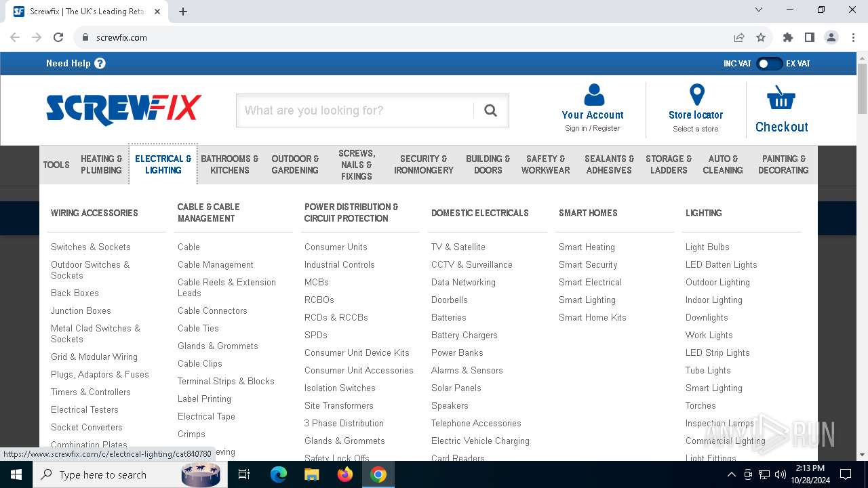This screenshot has width=868, height=488.
Task: Open Chrome profile avatar
Action: [x=831, y=37]
